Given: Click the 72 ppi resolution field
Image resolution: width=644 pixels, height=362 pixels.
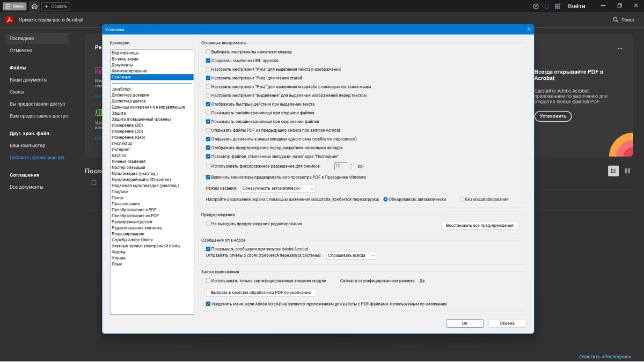Looking at the screenshot, I should pos(341,166).
